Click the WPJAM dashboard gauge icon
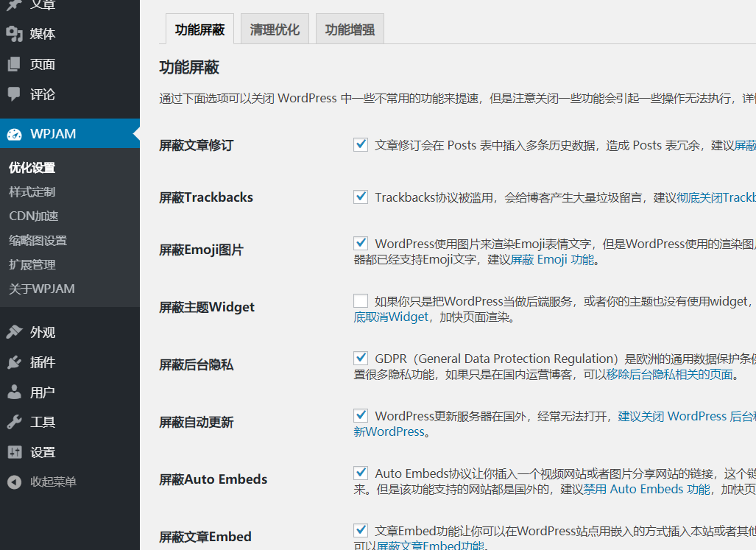Viewport: 756px width, 550px height. point(15,134)
